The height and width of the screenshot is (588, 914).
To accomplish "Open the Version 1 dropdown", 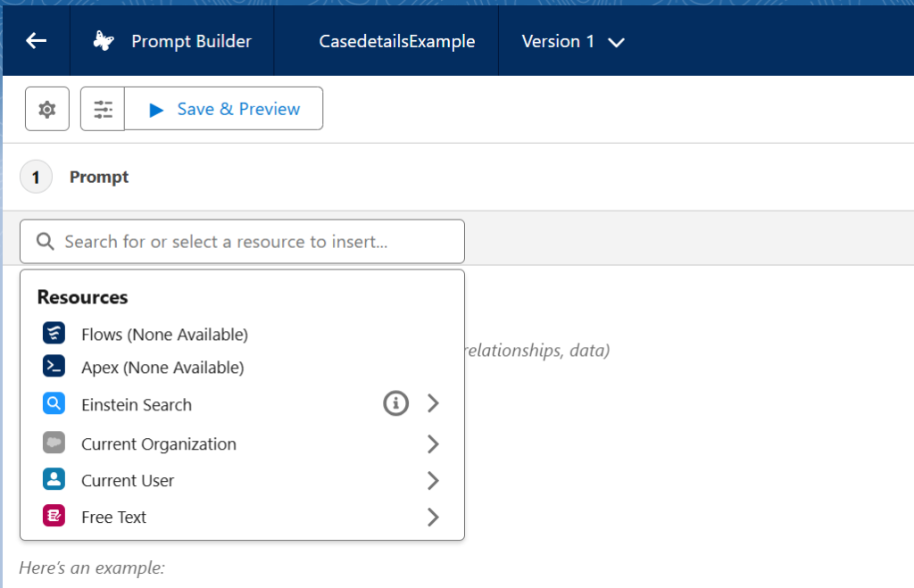I will 573,41.
